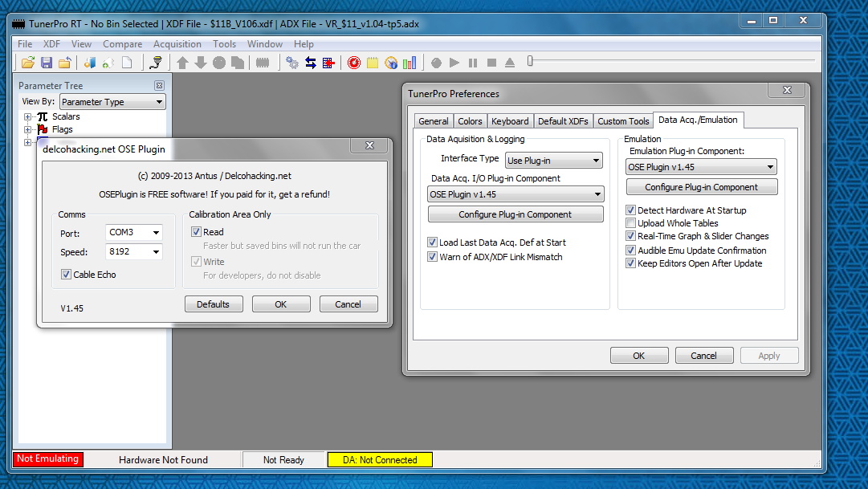Toggle Real-Time Graph & Slider Changes
Image resolution: width=868 pixels, height=489 pixels.
click(630, 235)
